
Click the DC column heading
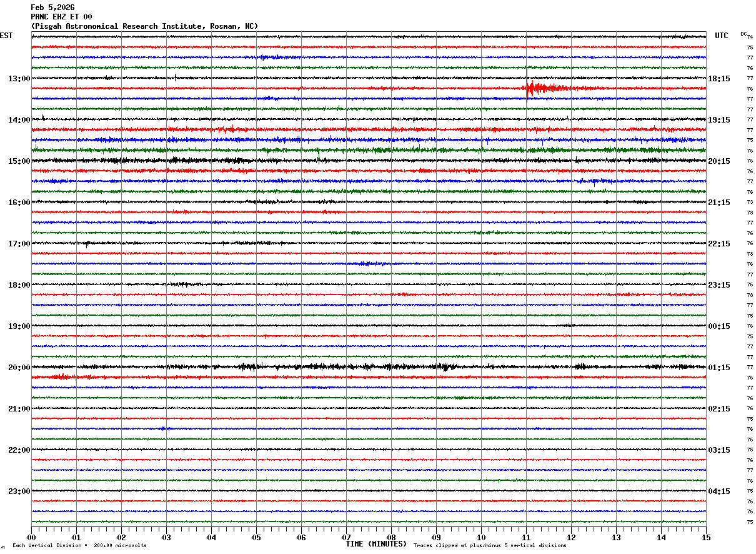click(x=744, y=34)
